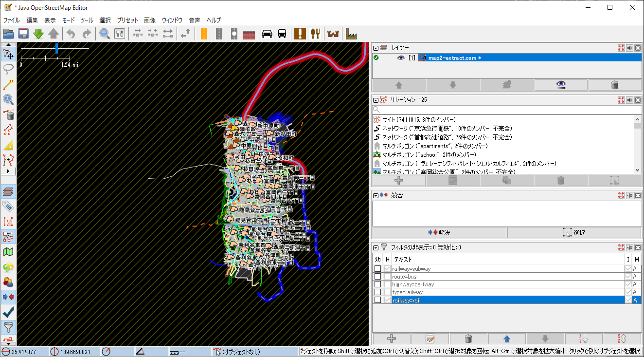Screen dimensions: 644x357
Task: Select the Draw nodes tool
Action: 8,84
